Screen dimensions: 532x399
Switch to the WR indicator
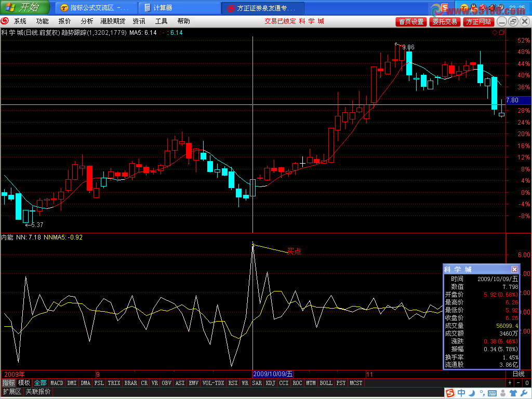(245, 383)
